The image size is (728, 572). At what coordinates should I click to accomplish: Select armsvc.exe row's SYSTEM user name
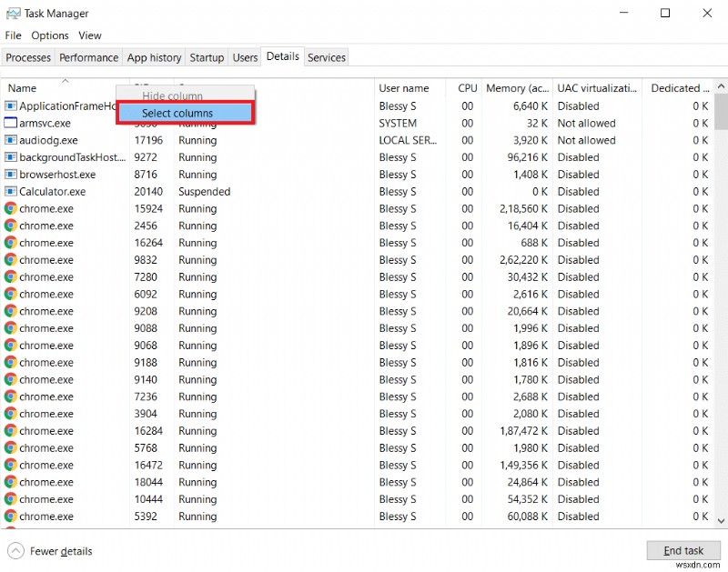click(398, 124)
